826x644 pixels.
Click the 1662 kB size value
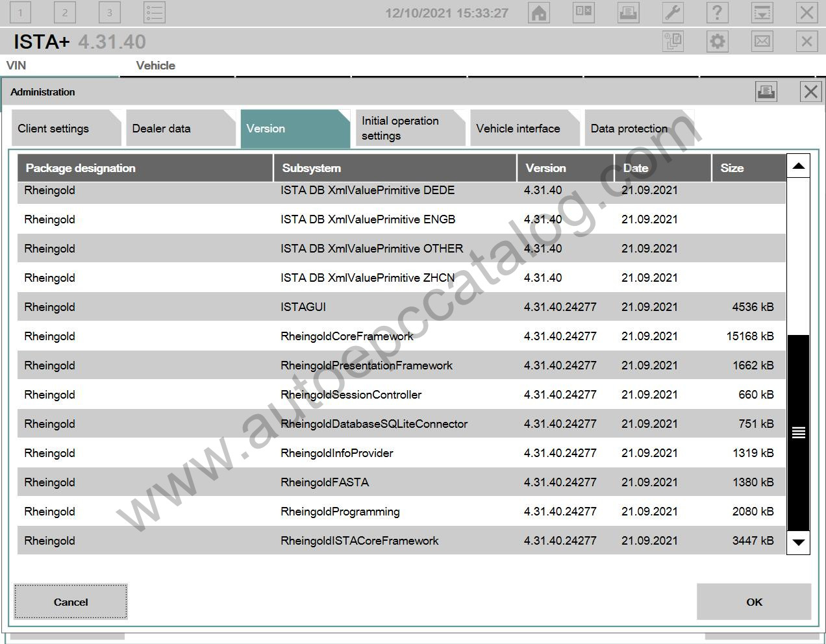tap(753, 365)
